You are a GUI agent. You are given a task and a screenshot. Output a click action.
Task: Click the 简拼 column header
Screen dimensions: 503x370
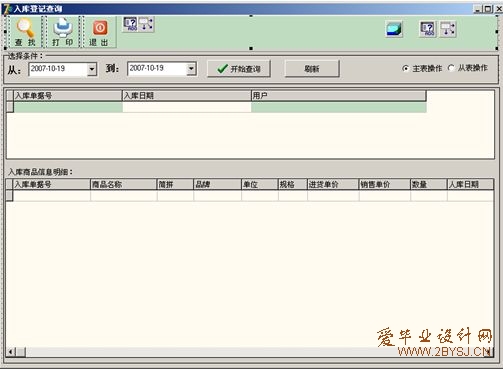click(x=175, y=184)
